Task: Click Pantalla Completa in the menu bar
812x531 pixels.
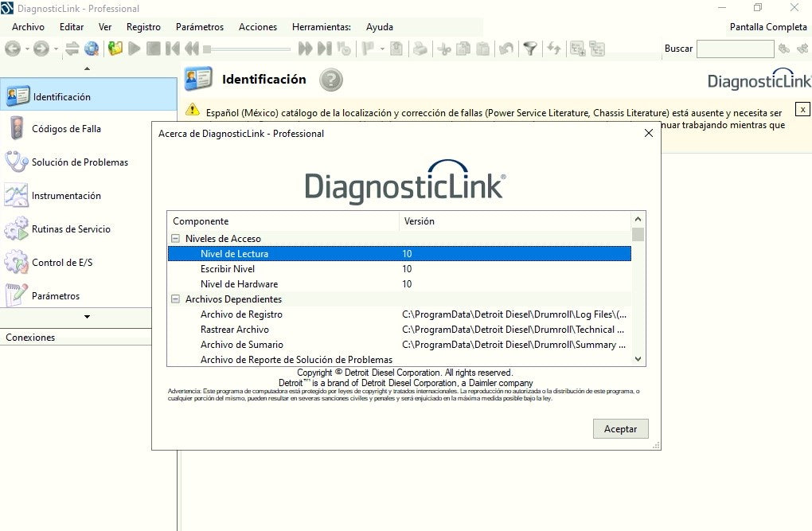Action: (x=768, y=27)
